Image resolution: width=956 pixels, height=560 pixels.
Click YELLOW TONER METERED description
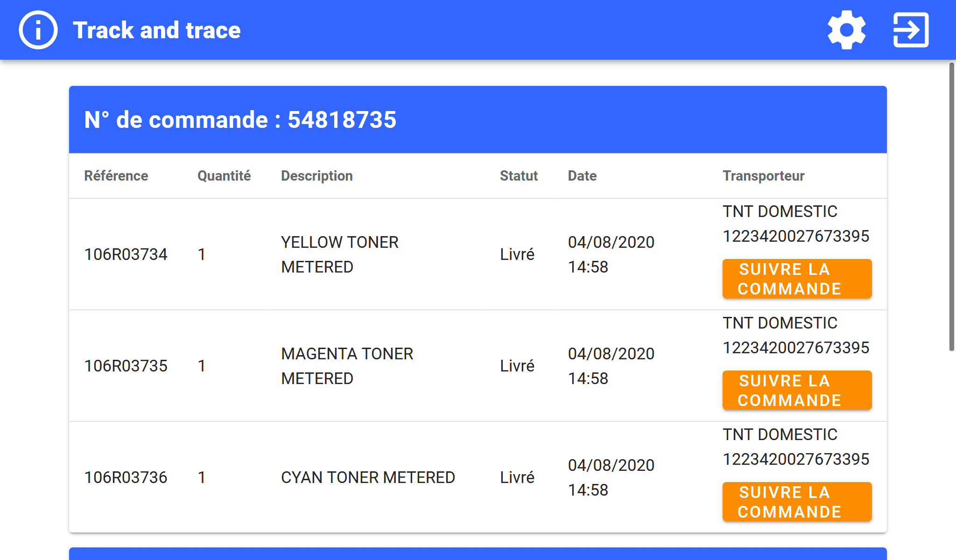[340, 254]
